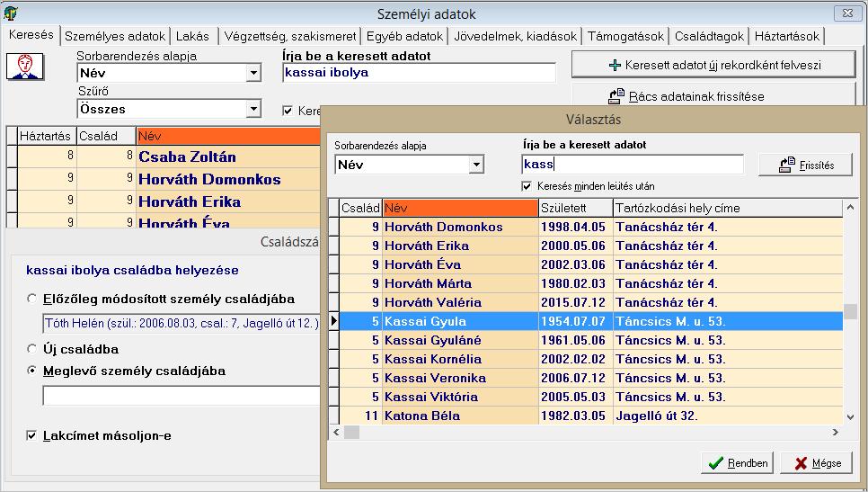Toggle the Kere... checkbox in main window
This screenshot has height=492, width=868.
point(288,111)
